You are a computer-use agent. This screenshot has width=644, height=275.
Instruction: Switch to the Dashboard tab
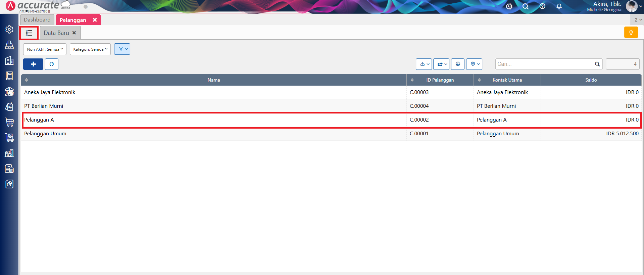(x=37, y=20)
